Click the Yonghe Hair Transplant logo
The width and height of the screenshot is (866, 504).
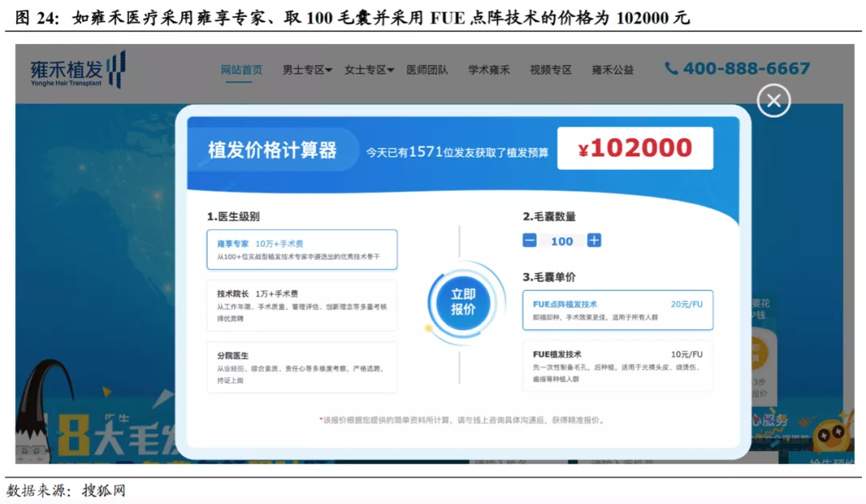[78, 70]
